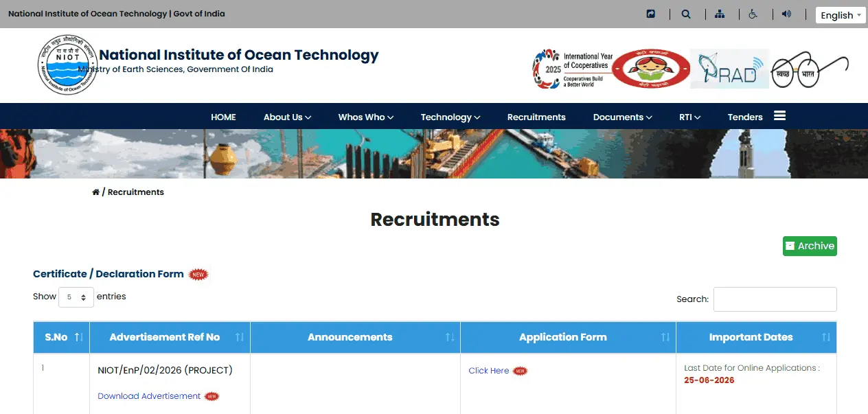The width and height of the screenshot is (868, 414).
Task: Click the NIOT circular logo
Action: coord(68,65)
